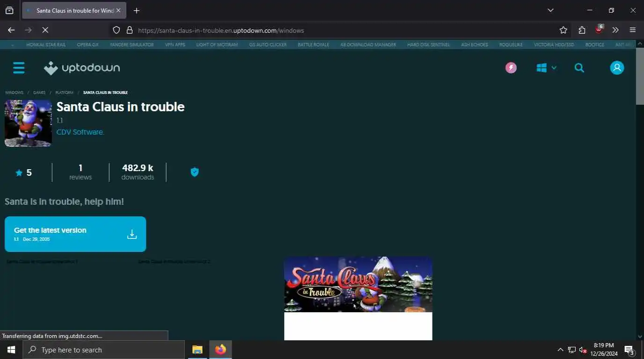644x359 pixels.
Task: Click the site padlock icon
Action: pos(130,30)
